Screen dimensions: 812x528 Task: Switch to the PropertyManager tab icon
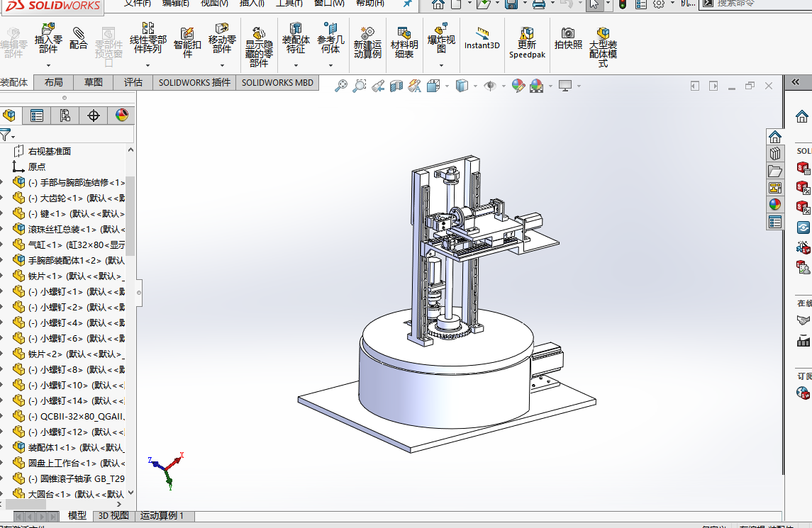point(36,116)
